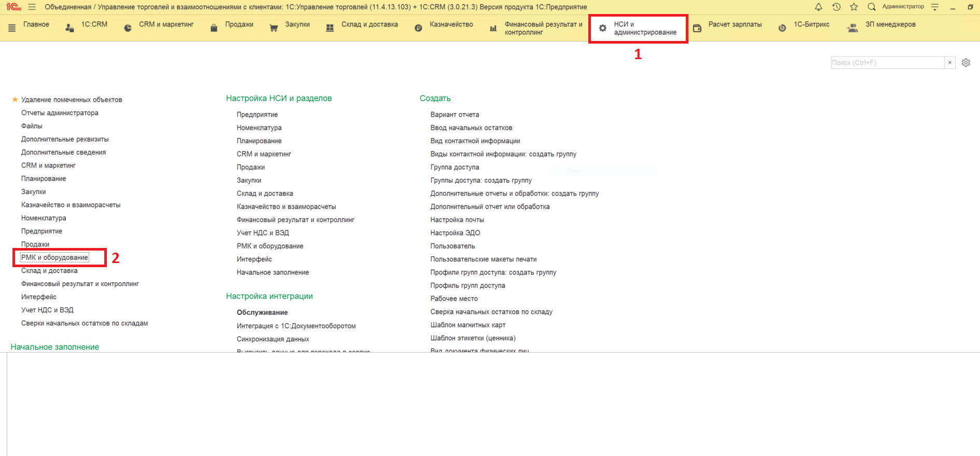Image resolution: width=980 pixels, height=456 pixels.
Task: Go to the Казначейство section
Action: coord(444,25)
